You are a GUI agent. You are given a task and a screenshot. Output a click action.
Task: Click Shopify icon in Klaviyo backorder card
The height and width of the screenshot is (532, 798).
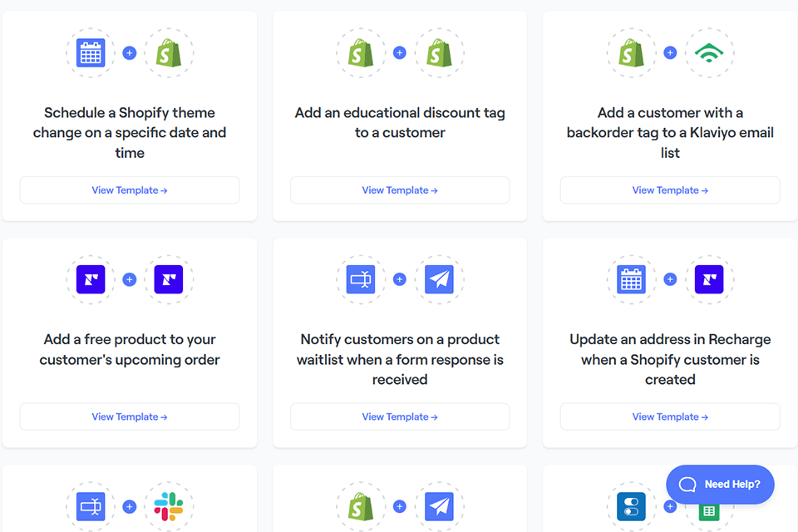tap(631, 52)
